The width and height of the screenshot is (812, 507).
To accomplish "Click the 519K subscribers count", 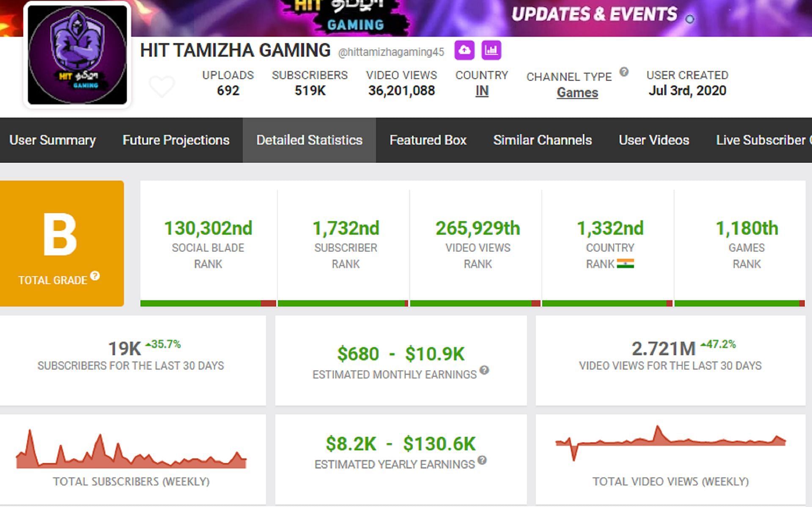I will point(310,90).
